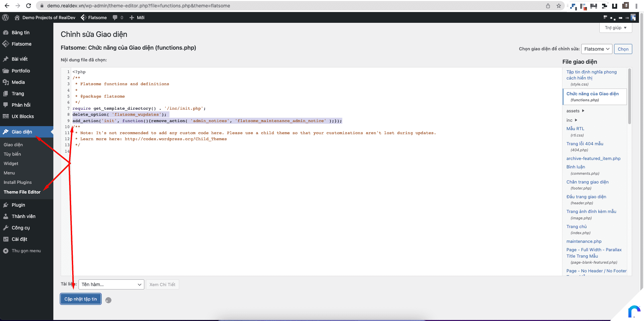Click the Plugin plug icon
The height and width of the screenshot is (321, 644).
(x=6, y=205)
